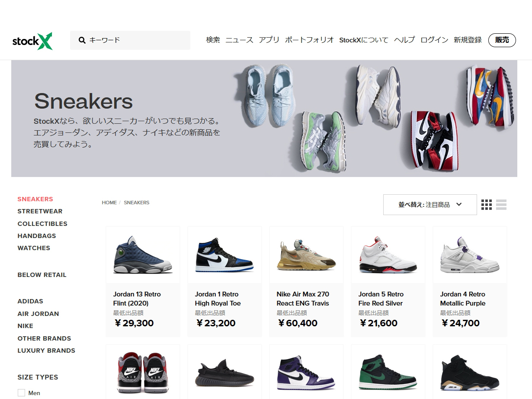
Task: Select the STREETWEAR category
Action: [40, 211]
